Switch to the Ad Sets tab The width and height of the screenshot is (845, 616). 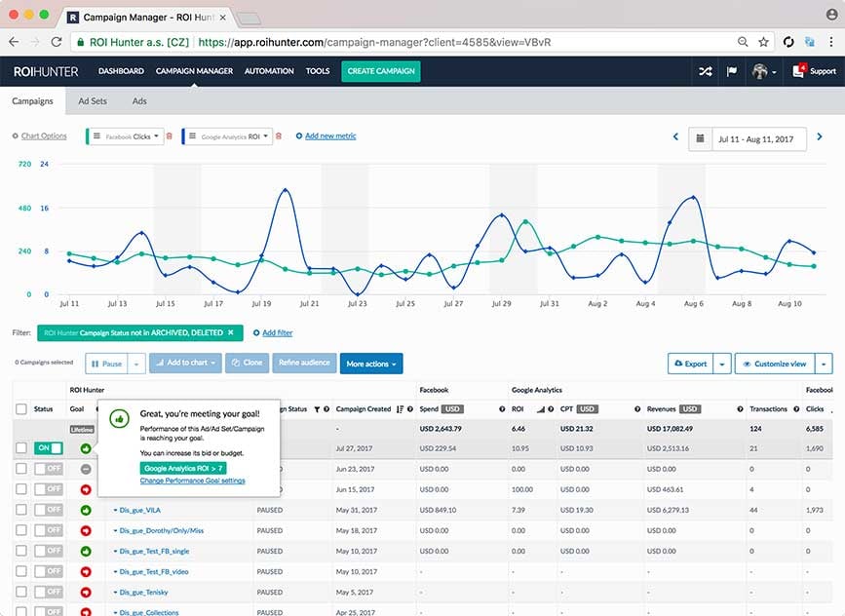point(93,100)
